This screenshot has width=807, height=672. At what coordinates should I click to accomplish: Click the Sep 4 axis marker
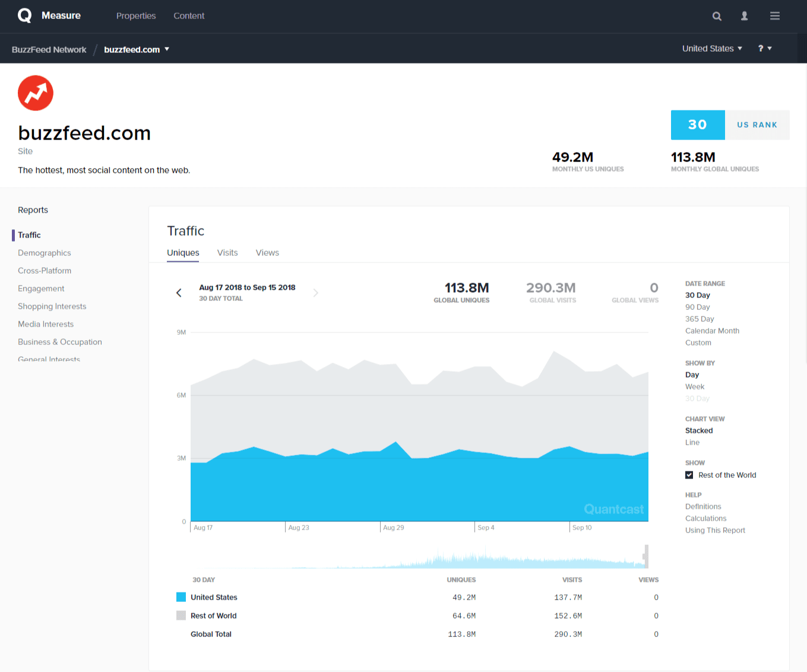pos(486,527)
